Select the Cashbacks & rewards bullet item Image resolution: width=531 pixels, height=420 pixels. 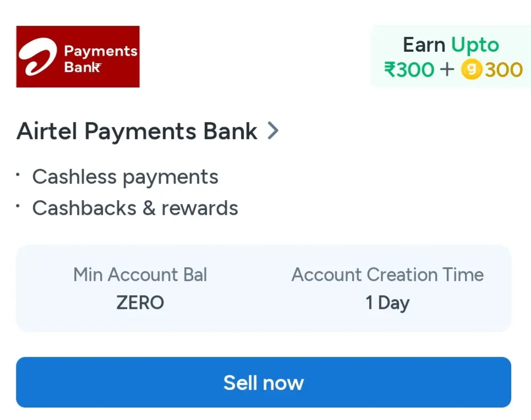pos(135,208)
